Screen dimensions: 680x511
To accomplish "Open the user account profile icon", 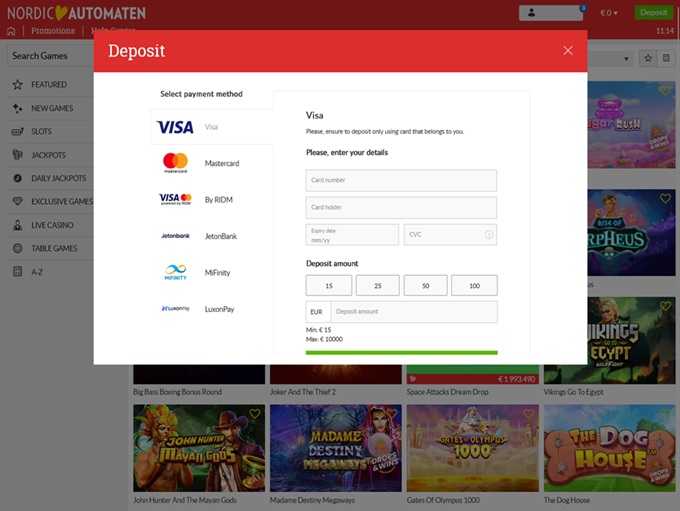I will tap(550, 13).
